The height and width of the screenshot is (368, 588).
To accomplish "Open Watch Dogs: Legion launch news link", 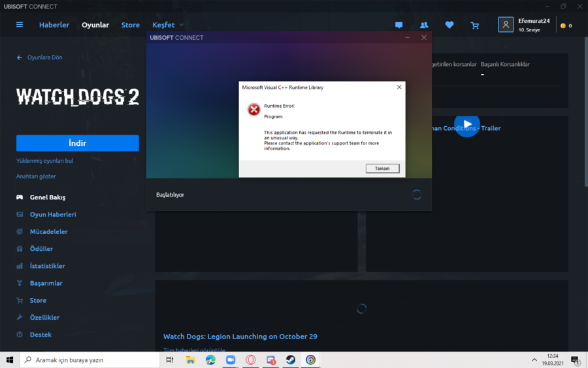I will pyautogui.click(x=240, y=336).
